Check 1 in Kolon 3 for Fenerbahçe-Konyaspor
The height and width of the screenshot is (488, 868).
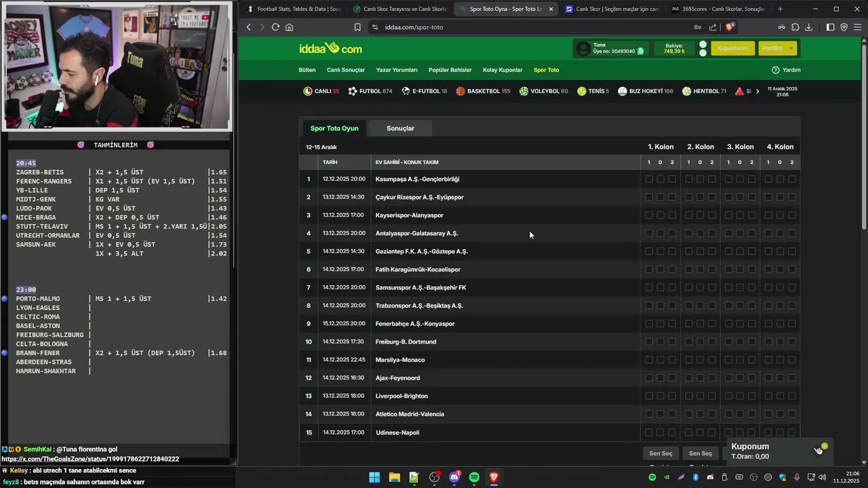[728, 323]
